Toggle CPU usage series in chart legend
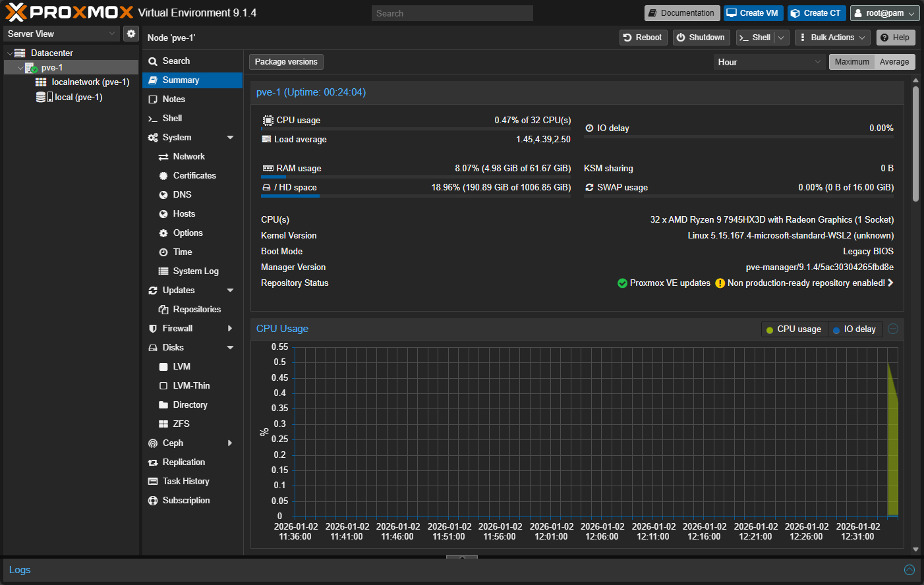Viewport: 924px width, 585px height. [794, 329]
